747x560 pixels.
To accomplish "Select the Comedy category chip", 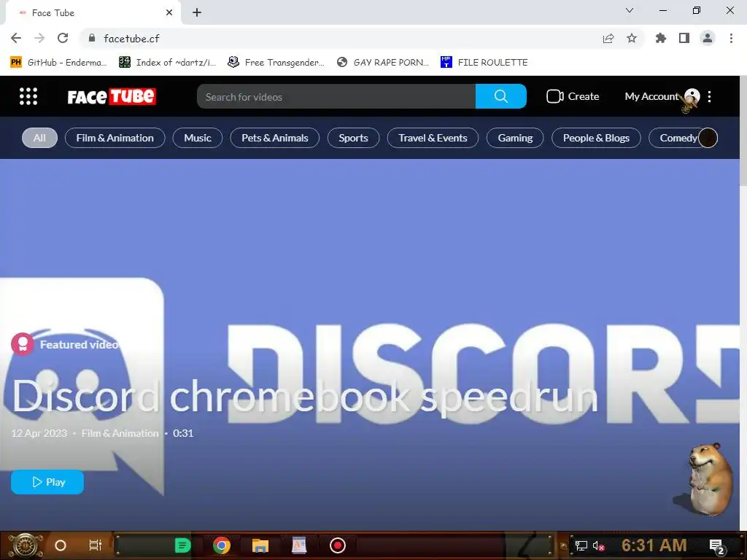I will click(678, 138).
